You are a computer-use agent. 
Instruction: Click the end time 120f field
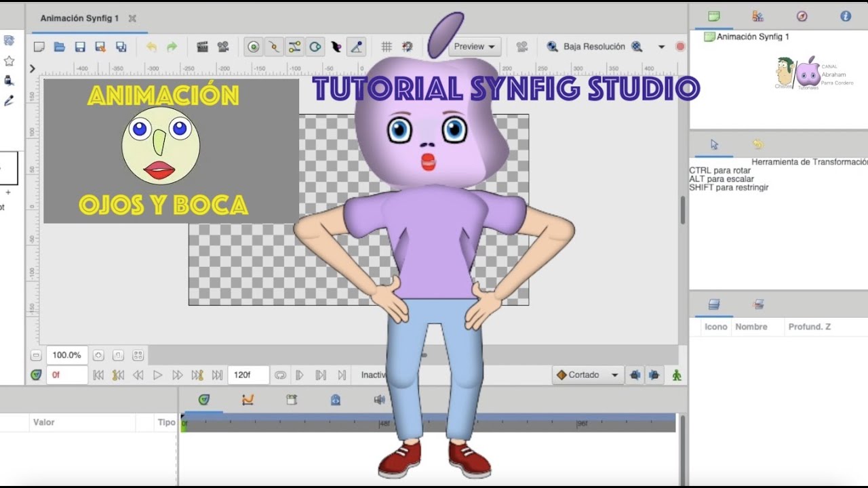[249, 375]
